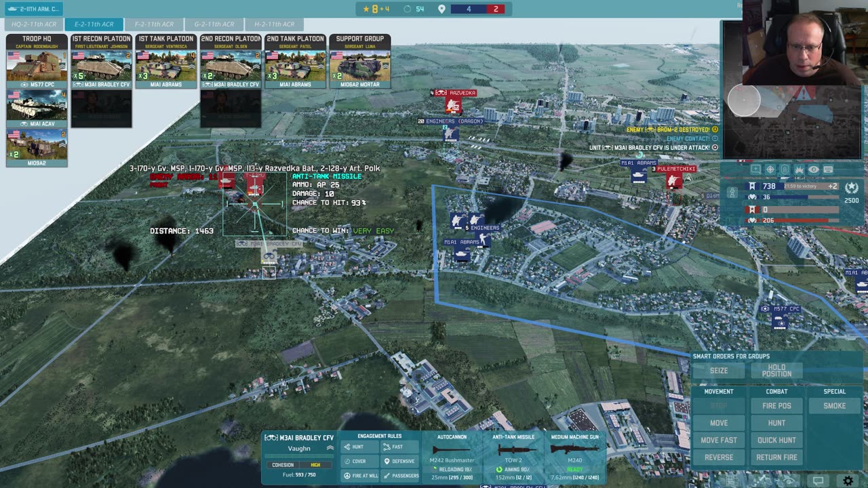
Task: Click the Seize smart order
Action: pos(719,371)
